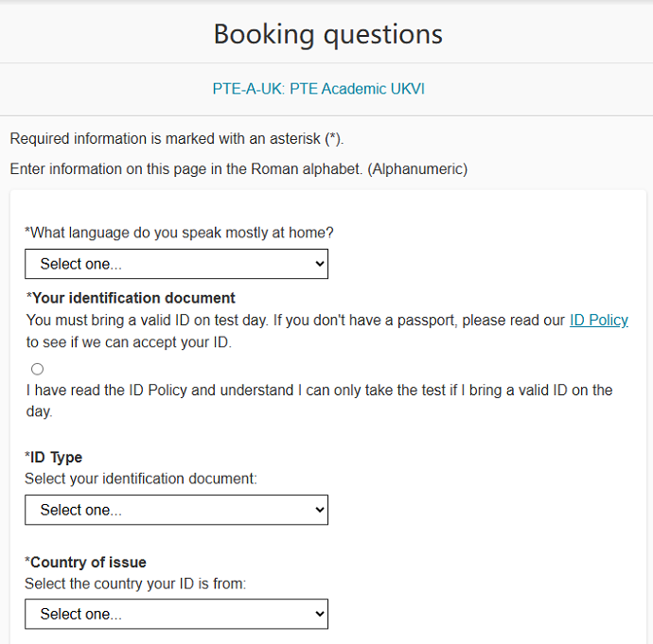653x644 pixels.
Task: Click the chevron arrow on Country of issue select
Action: coord(318,614)
